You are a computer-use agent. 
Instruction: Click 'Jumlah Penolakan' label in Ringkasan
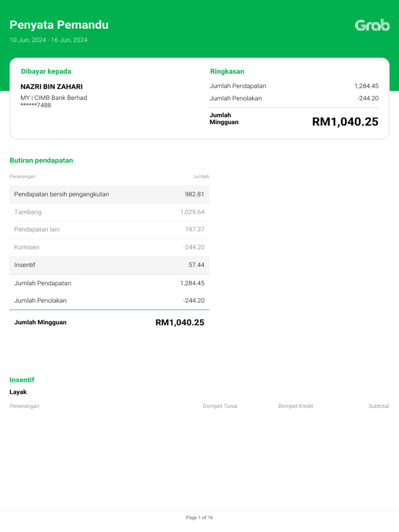[235, 98]
